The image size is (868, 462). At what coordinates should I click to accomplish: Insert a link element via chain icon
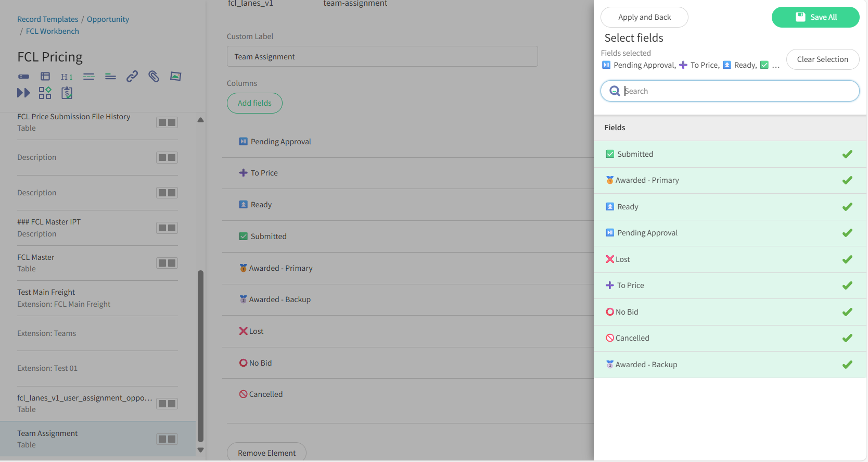pos(132,77)
